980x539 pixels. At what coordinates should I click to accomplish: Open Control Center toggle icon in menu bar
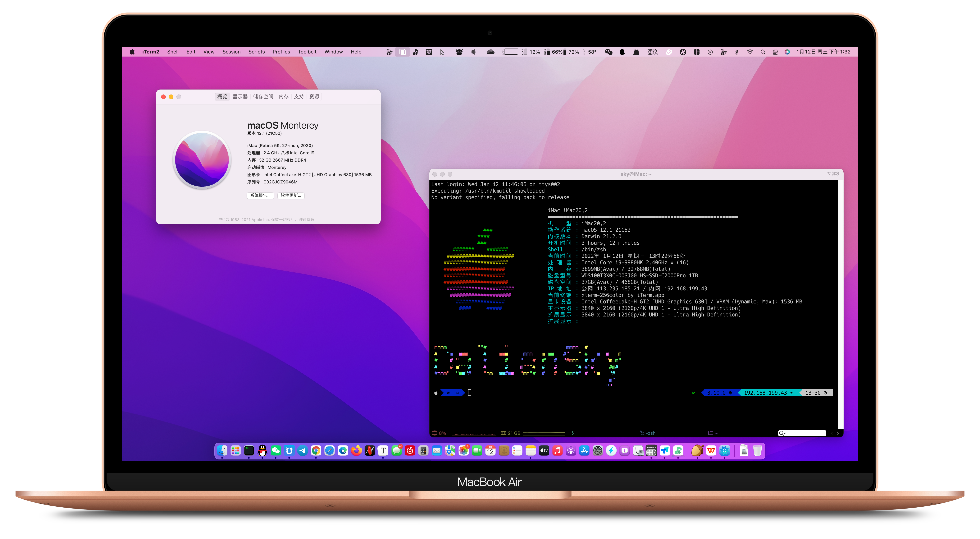click(x=775, y=52)
